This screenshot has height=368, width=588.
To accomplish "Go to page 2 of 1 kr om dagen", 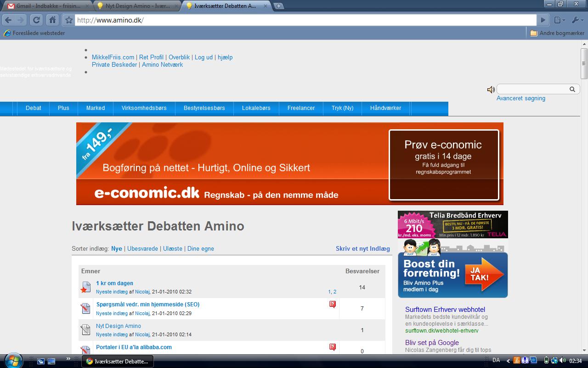I will point(335,292).
